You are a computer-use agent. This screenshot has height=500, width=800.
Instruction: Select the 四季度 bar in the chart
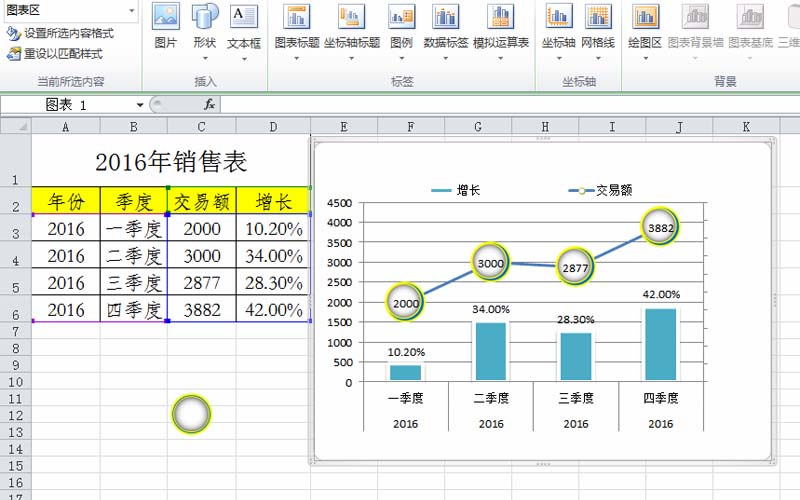tap(660, 344)
